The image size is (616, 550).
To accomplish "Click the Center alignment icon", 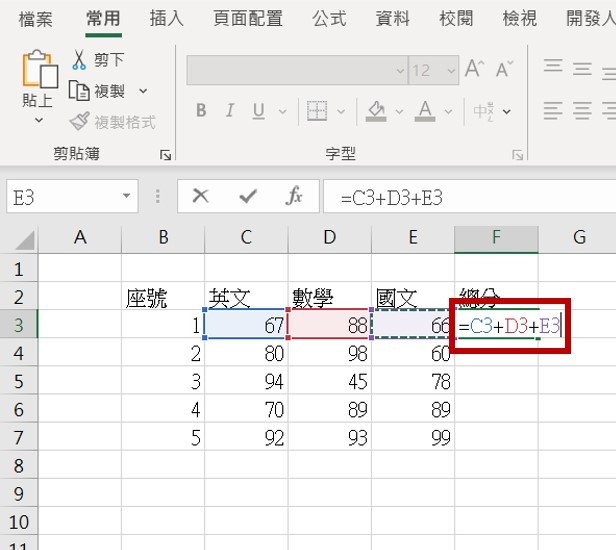I will coord(582,110).
